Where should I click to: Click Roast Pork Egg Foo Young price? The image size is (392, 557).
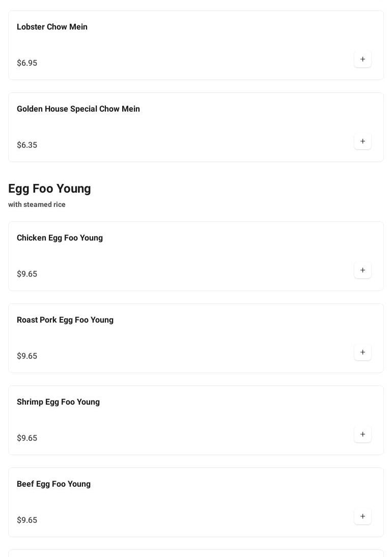click(x=27, y=356)
